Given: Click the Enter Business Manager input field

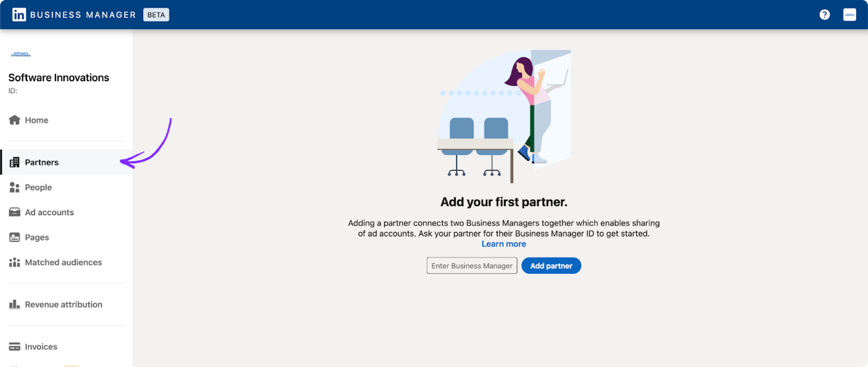Looking at the screenshot, I should tap(472, 265).
